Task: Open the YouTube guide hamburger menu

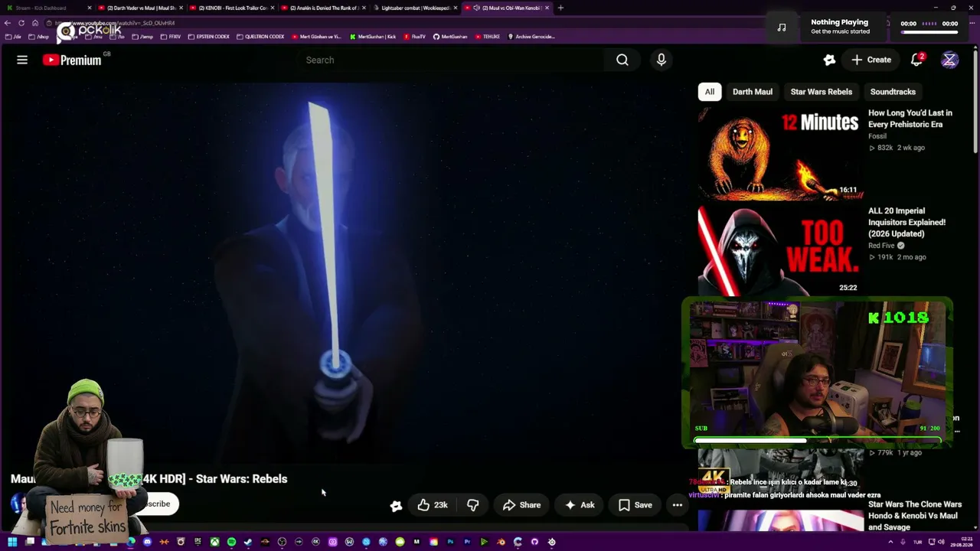Action: [22, 60]
